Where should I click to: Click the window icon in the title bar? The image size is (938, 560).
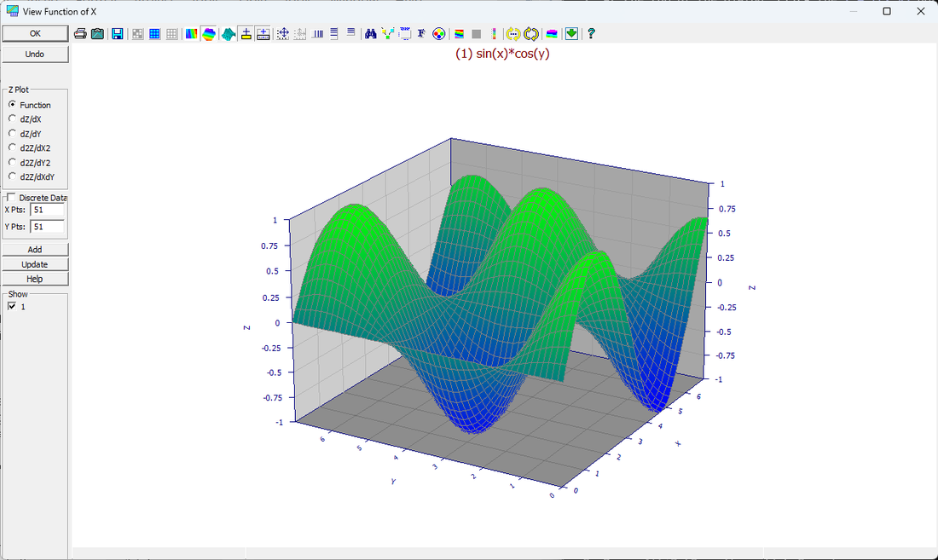point(12,11)
